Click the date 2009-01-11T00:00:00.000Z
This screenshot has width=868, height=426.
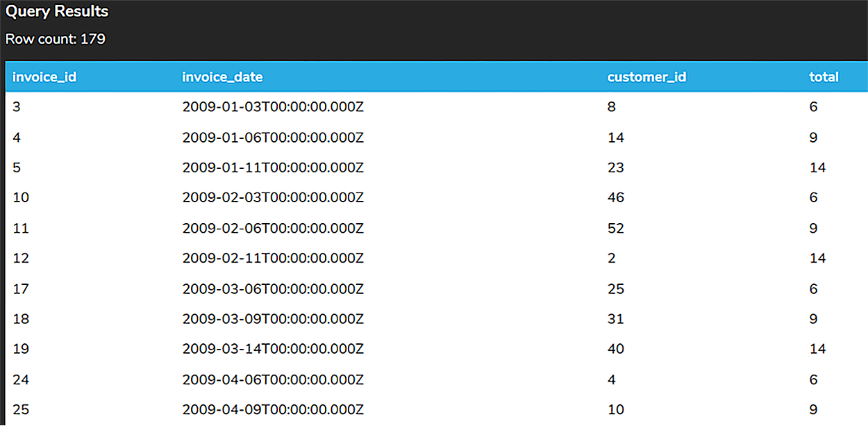(273, 167)
